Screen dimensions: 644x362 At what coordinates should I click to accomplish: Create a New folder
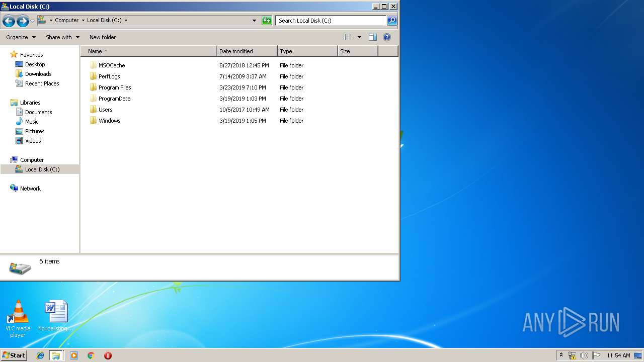pos(103,37)
